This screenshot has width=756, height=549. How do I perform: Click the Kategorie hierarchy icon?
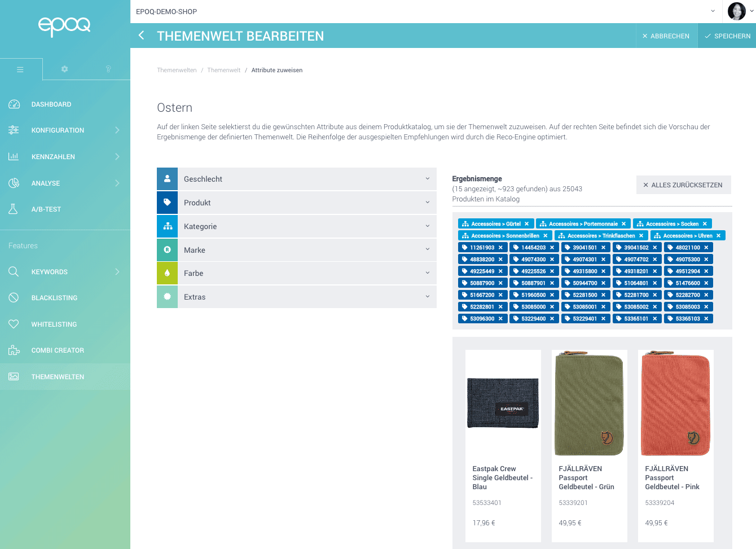(x=168, y=226)
